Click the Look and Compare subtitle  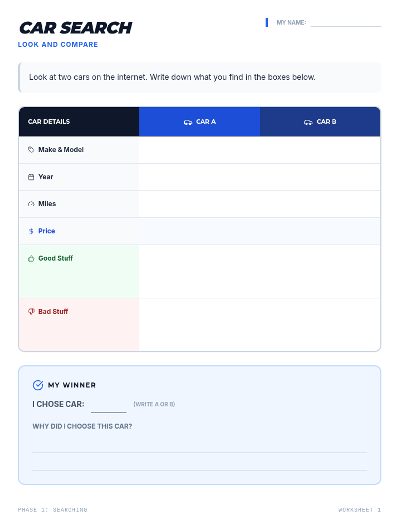(x=58, y=44)
